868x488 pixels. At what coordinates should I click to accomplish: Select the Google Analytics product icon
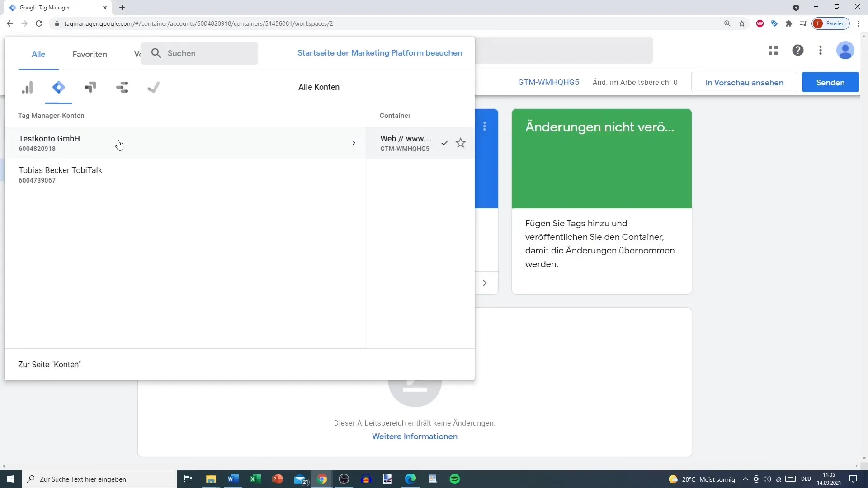[27, 87]
